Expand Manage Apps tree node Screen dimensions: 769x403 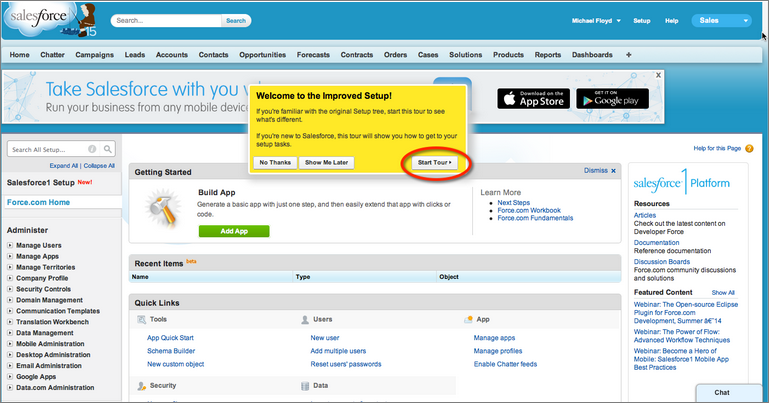tap(10, 256)
